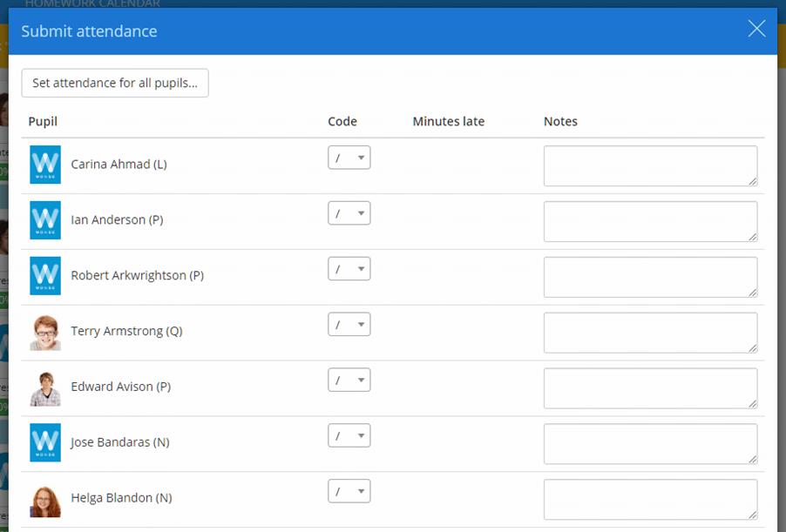Click Carina Ahmad's Wonde avatar icon
This screenshot has width=786, height=532.
pyautogui.click(x=45, y=165)
